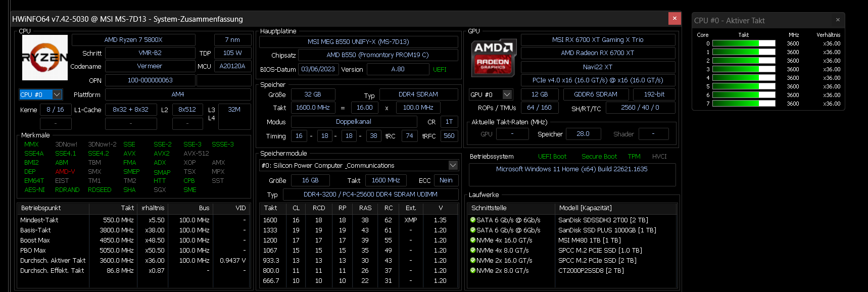Click the AVX2 feature label

162,153
